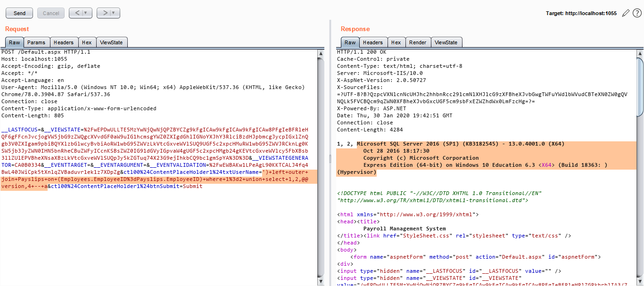Click the Payroll Management System title text
Viewport: 644px width, 286px height.
coord(405,229)
